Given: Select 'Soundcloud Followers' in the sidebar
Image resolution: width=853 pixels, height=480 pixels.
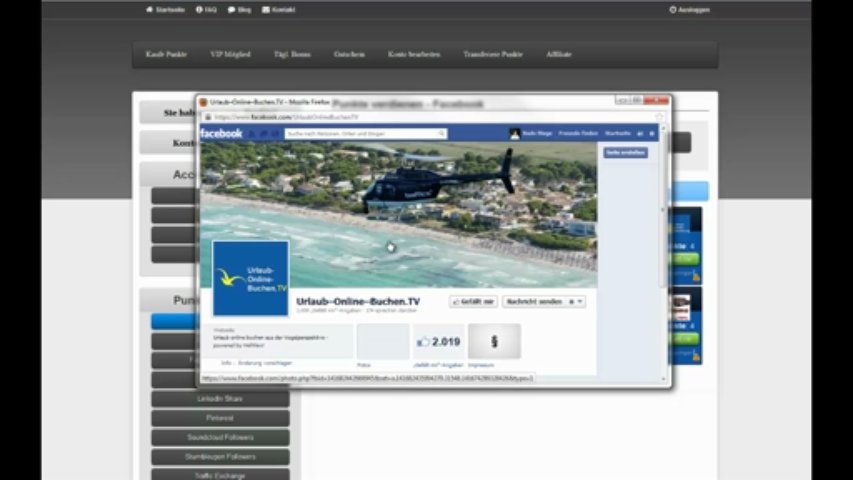Looking at the screenshot, I should click(220, 437).
